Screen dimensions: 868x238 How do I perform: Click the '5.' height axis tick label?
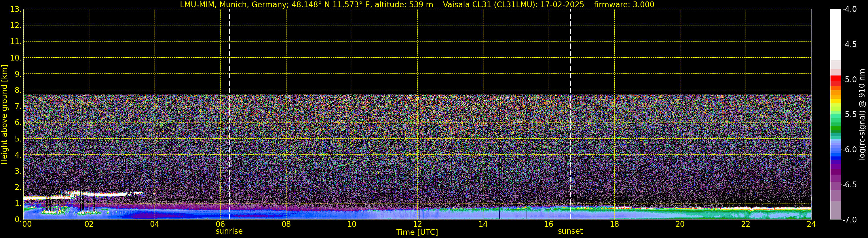coord(18,139)
